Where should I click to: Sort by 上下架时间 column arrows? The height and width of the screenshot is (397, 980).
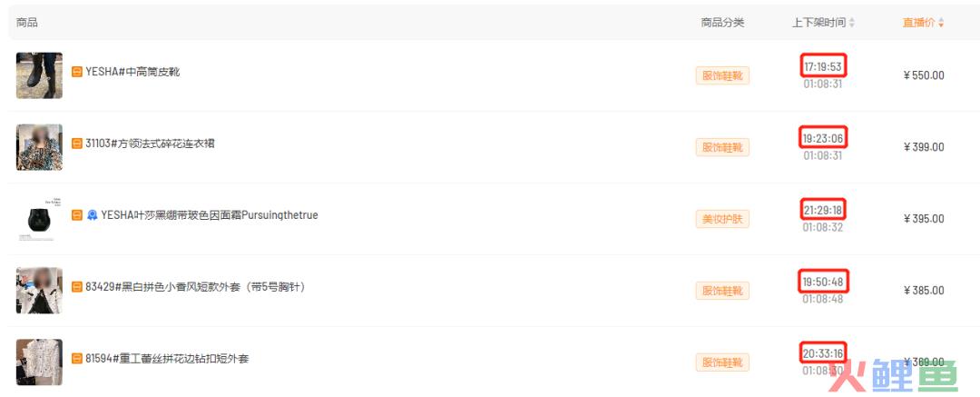pos(851,23)
